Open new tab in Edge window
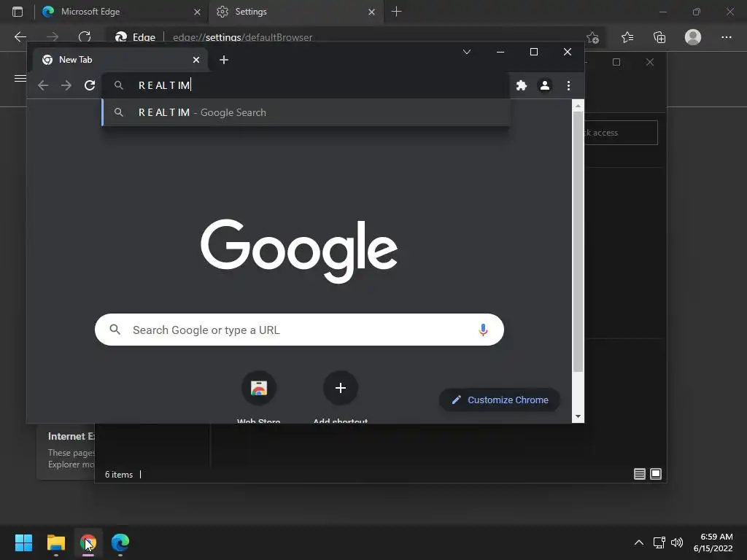The width and height of the screenshot is (747, 560). click(396, 12)
